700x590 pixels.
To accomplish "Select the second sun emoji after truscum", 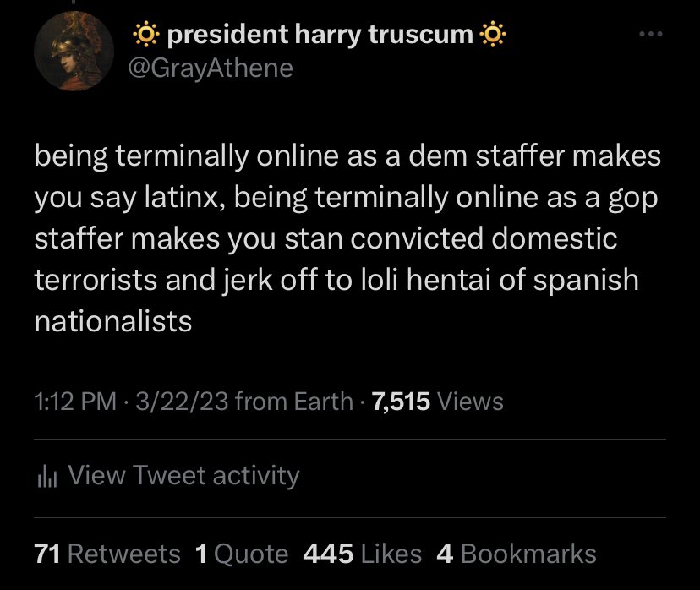I will (x=495, y=33).
